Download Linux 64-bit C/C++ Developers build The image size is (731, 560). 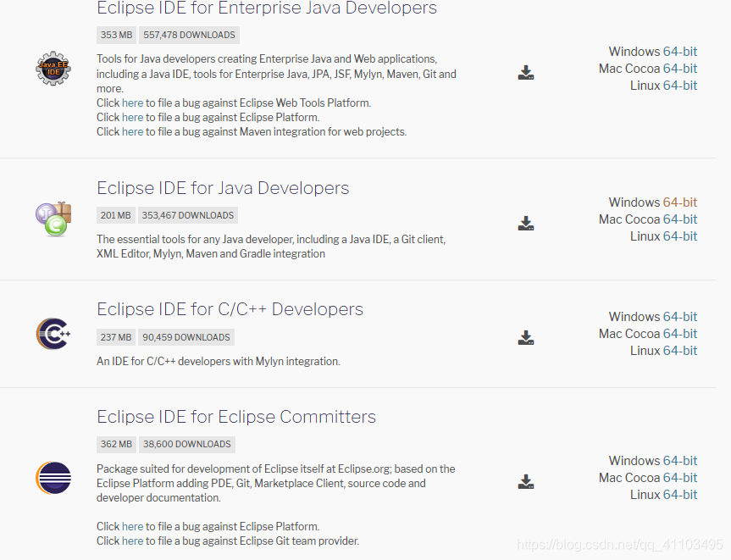(x=680, y=350)
